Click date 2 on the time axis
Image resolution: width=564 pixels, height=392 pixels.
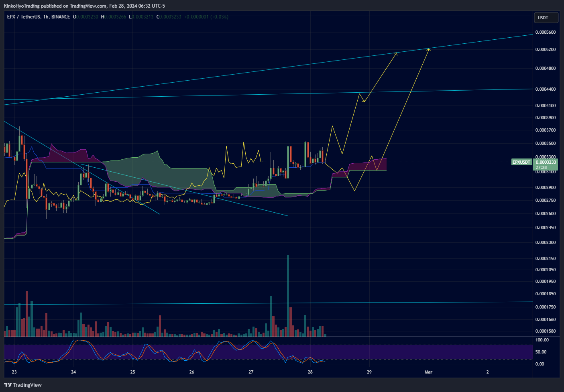click(488, 372)
